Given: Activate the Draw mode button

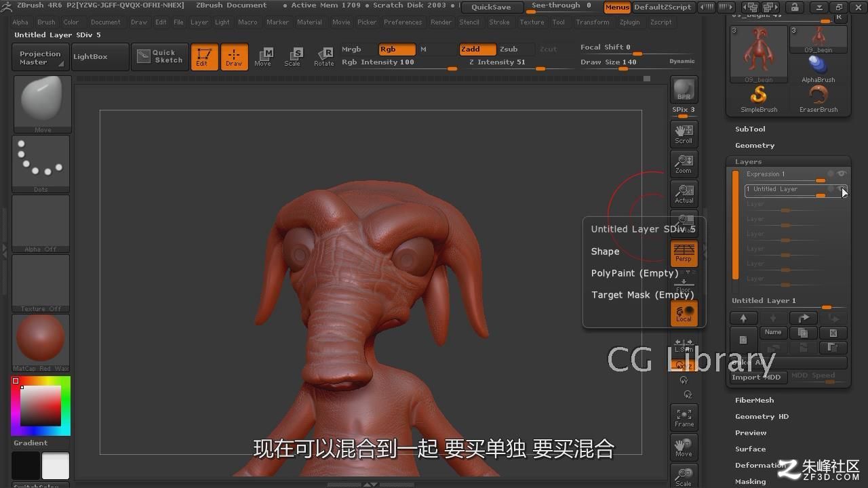Looking at the screenshot, I should 234,57.
